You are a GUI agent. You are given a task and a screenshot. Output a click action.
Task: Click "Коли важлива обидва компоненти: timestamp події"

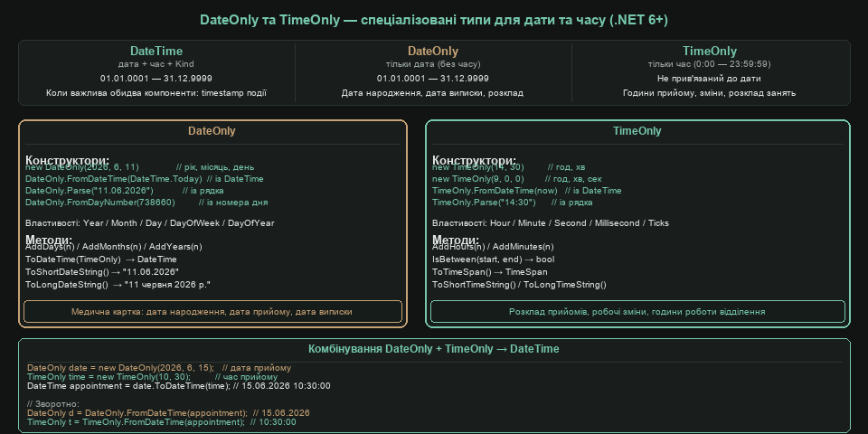[156, 93]
